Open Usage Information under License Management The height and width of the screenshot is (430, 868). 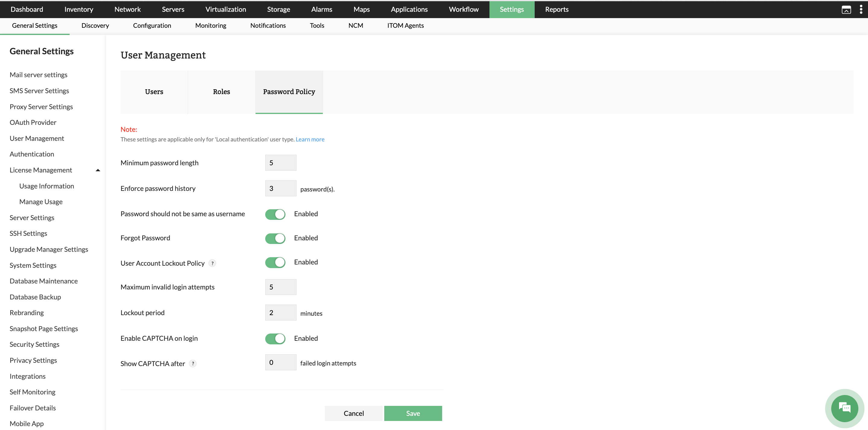(x=46, y=186)
